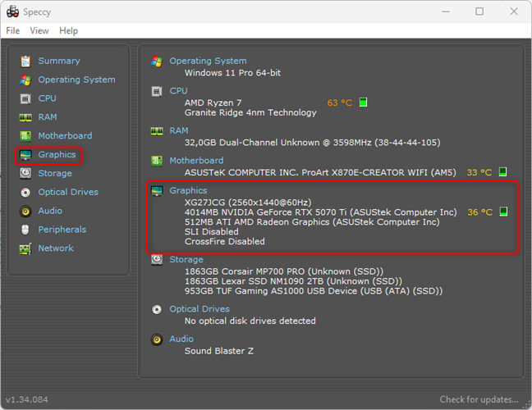Click the sidebar RAM stick icon
This screenshot has width=532, height=410.
click(25, 117)
